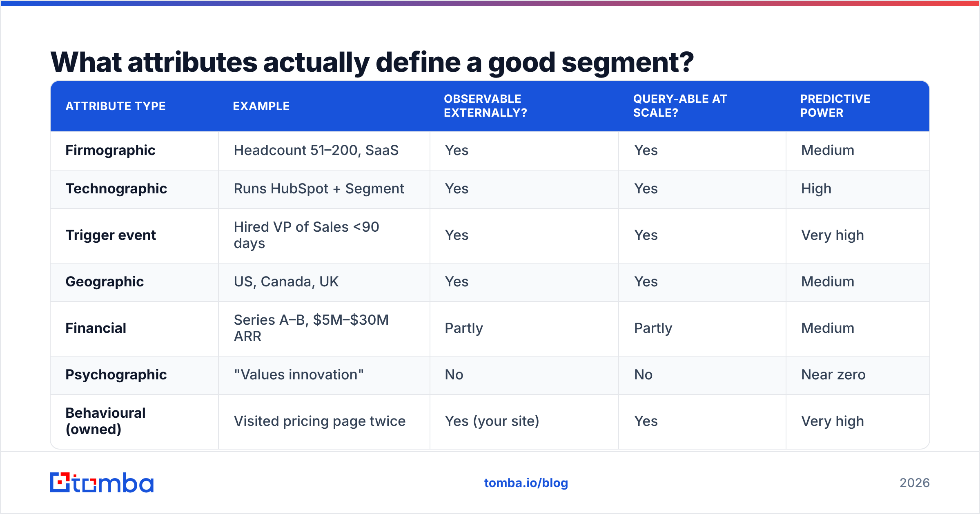The height and width of the screenshot is (514, 980).
Task: Click Observable 'Yes' in Trigger event row
Action: (x=457, y=235)
